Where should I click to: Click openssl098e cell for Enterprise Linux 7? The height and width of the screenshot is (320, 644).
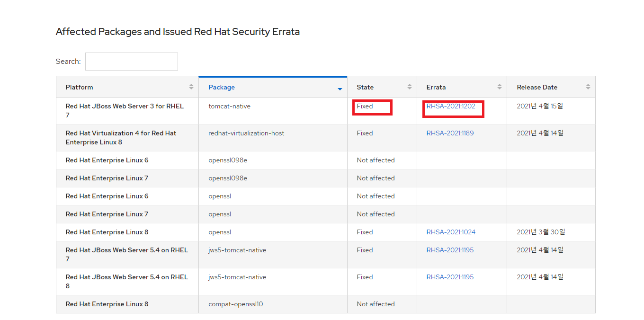coord(273,178)
